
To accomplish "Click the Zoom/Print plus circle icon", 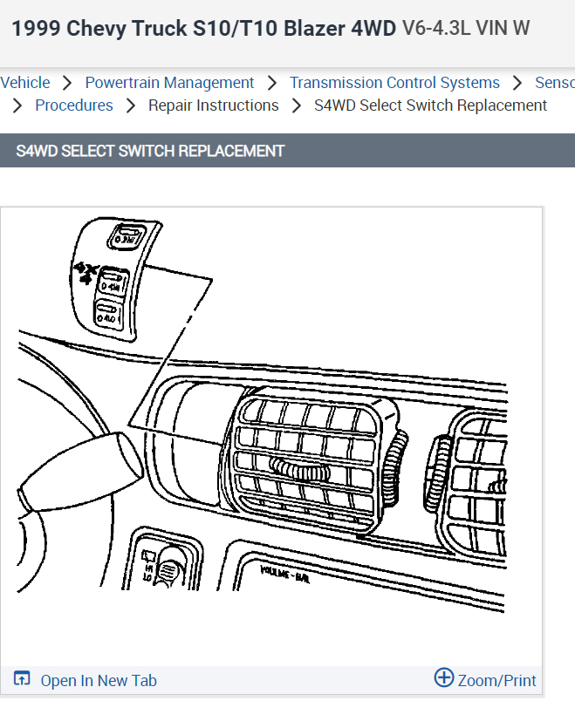I will coord(444,677).
